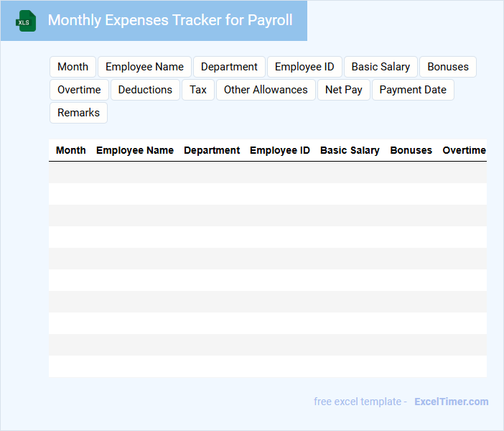Select the Overtime tag
Viewport: 504px width, 431px height.
(79, 90)
